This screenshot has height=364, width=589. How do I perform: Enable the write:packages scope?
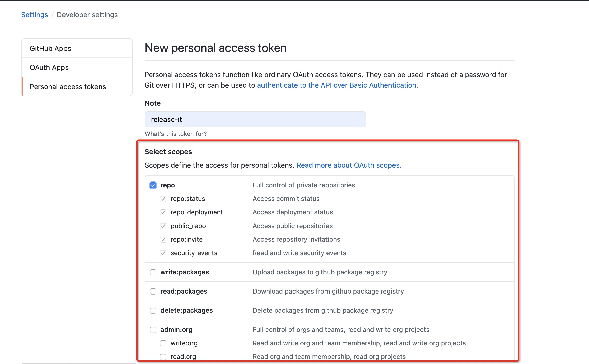(153, 272)
